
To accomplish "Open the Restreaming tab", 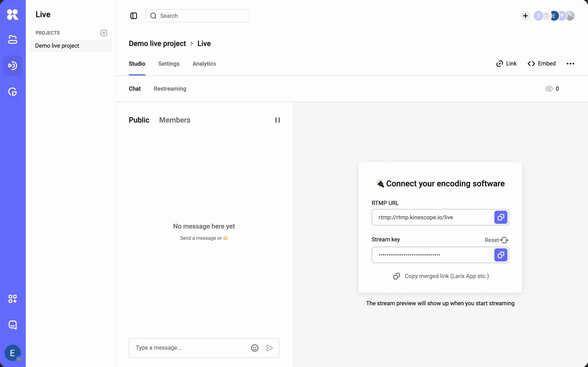I will click(x=170, y=89).
